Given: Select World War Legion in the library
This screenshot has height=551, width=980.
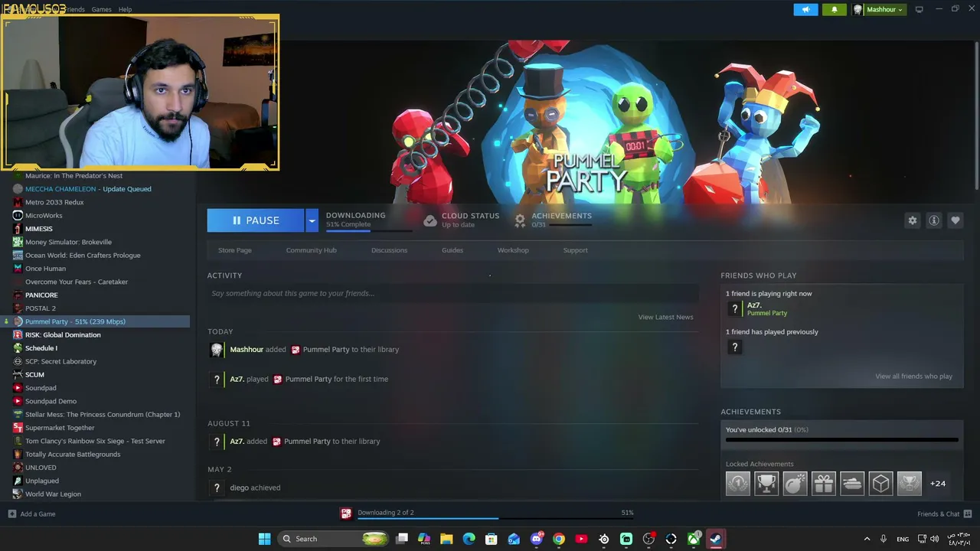Looking at the screenshot, I should (53, 494).
